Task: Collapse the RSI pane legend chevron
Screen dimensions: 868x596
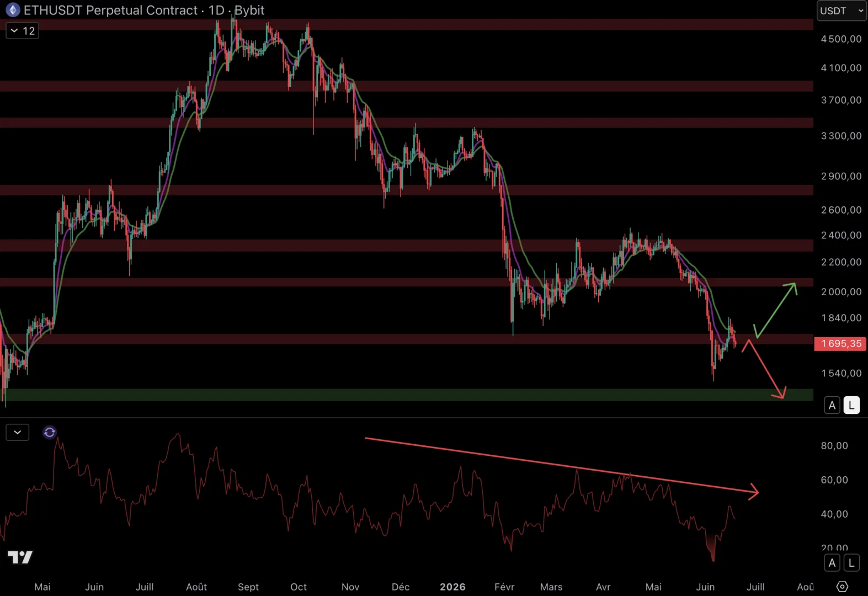Action: (x=17, y=432)
